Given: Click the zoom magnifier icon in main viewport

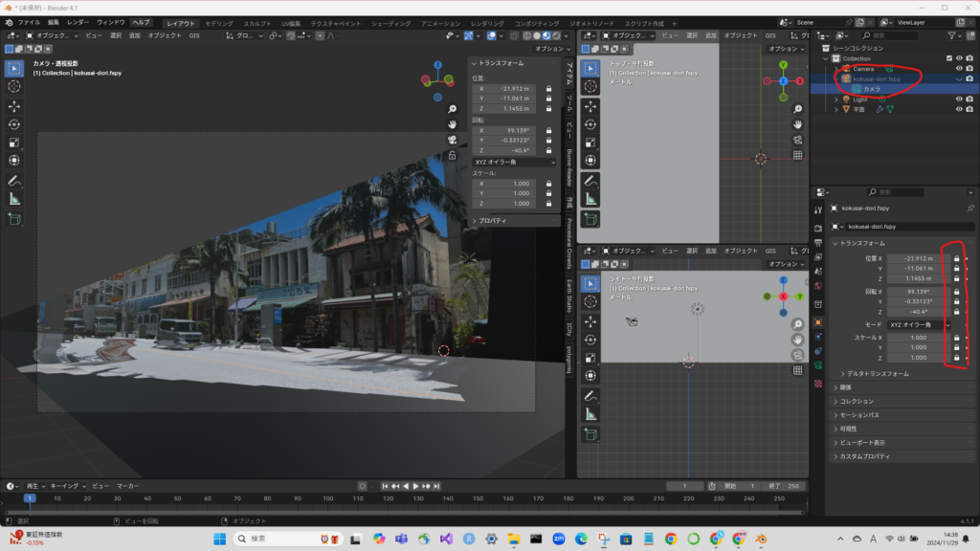Looking at the screenshot, I should 452,108.
